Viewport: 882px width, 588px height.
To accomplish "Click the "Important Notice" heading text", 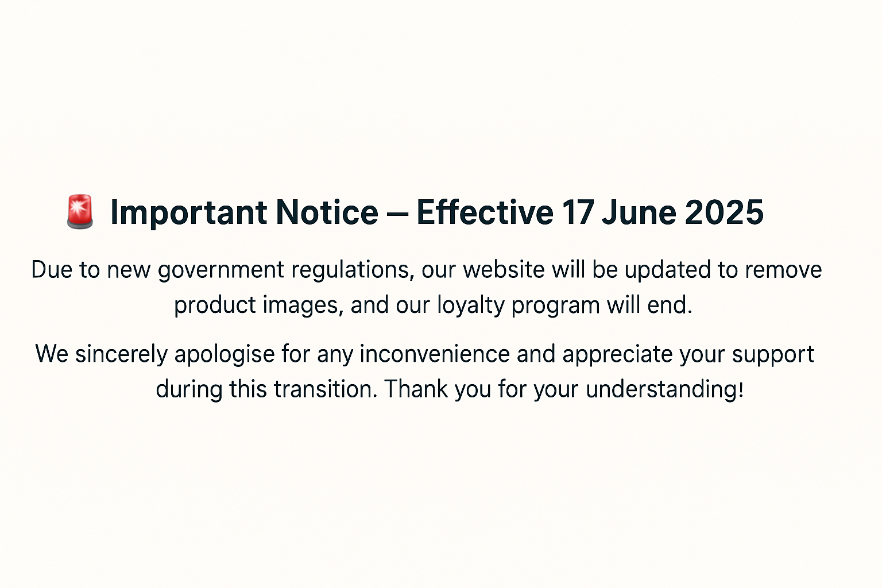I will pyautogui.click(x=244, y=213).
